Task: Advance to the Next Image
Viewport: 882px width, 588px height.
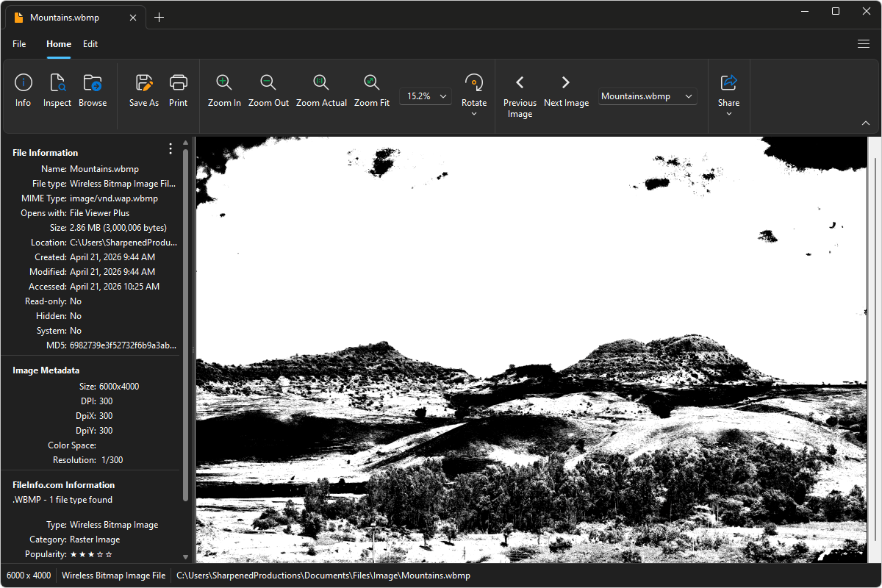Action: [566, 90]
